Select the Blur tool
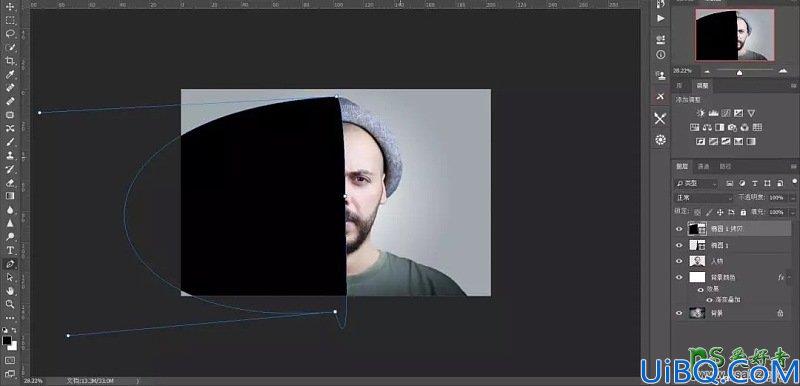800x386 pixels. [10, 210]
